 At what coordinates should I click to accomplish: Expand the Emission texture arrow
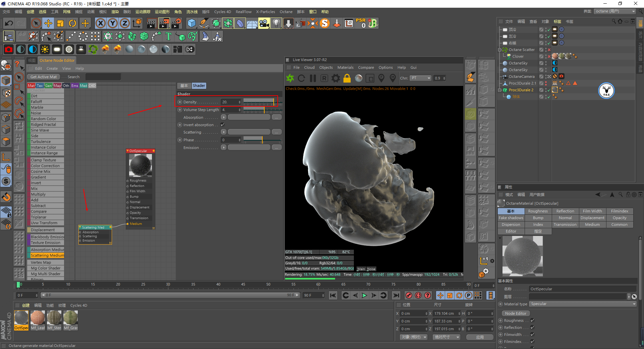coord(223,148)
